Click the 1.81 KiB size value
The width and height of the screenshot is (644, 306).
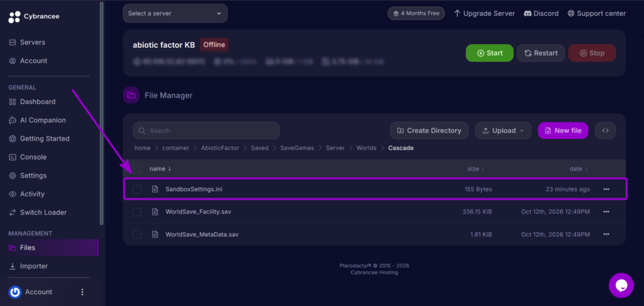pyautogui.click(x=481, y=234)
